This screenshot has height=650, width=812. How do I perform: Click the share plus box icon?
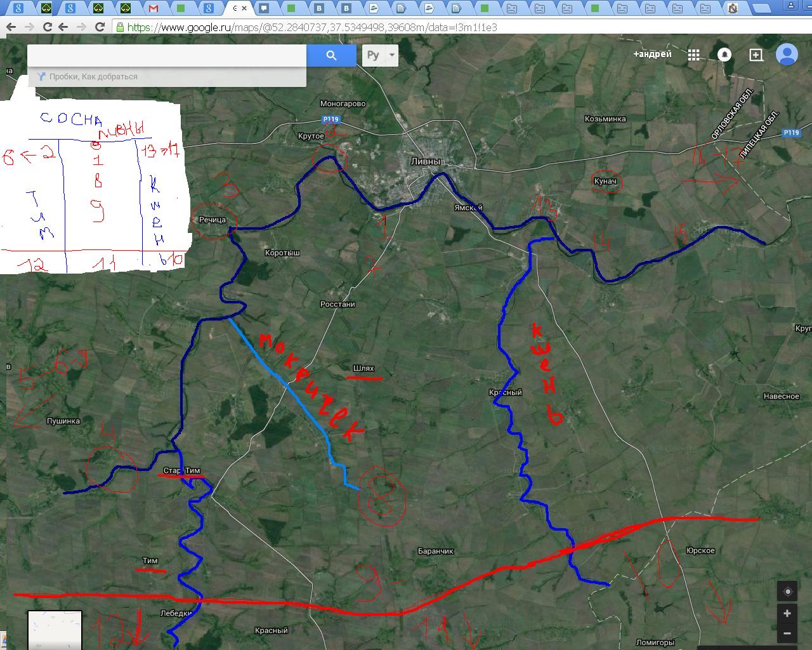tap(756, 55)
